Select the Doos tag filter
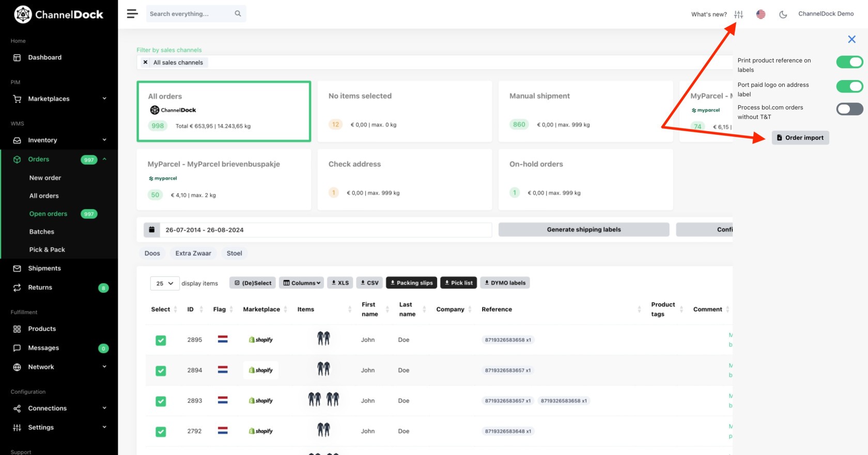The width and height of the screenshot is (868, 455). pos(152,253)
